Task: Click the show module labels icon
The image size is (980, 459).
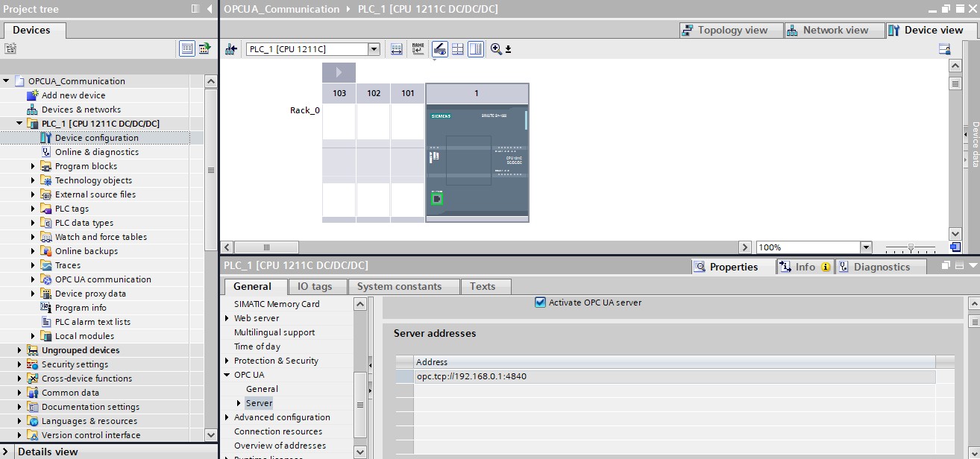Action: (396, 49)
